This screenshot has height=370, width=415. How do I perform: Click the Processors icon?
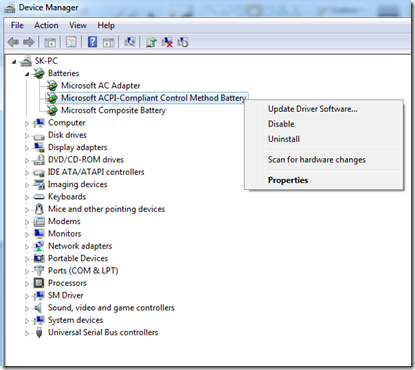point(39,283)
